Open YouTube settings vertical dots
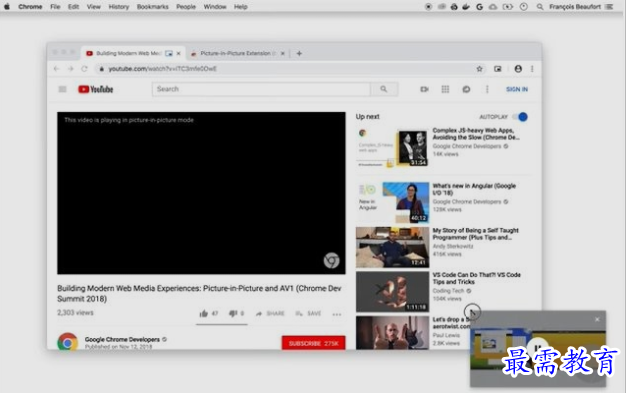This screenshot has height=393, width=626. (487, 89)
